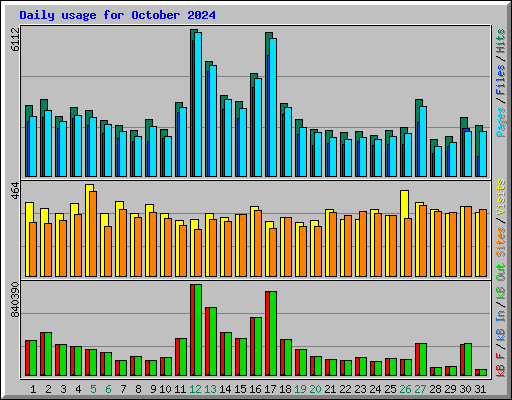Click the 'Visits' legend label
Viewport: 512px width, 400px height.
coord(501,197)
